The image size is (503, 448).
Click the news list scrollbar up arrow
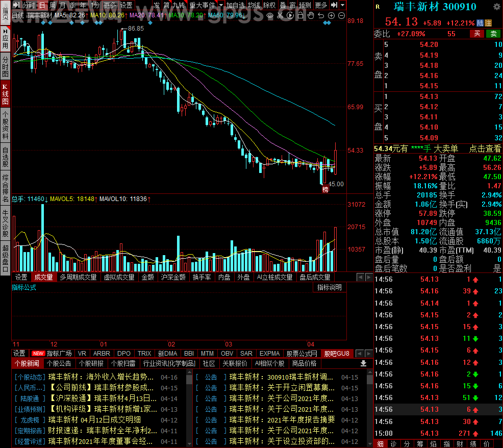point(189,372)
